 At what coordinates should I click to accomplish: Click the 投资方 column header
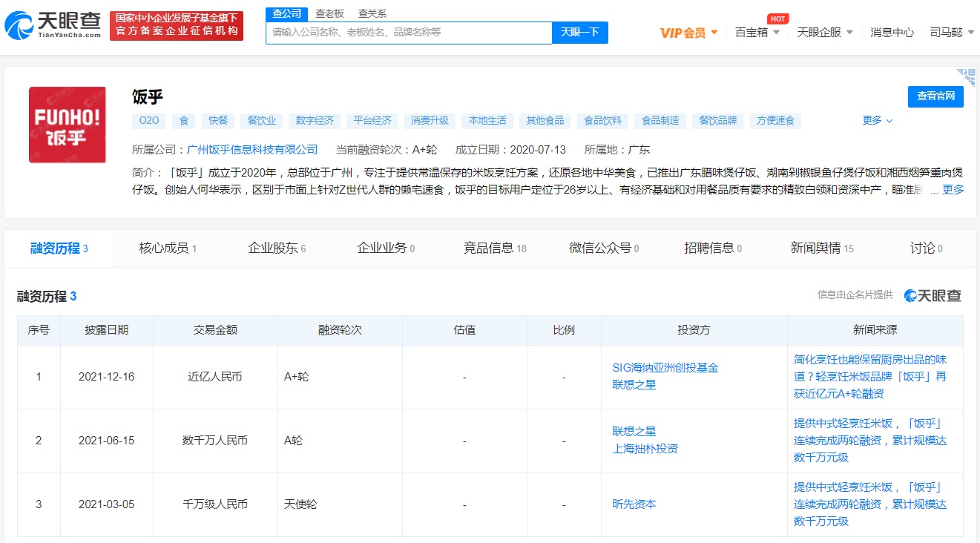(x=694, y=330)
